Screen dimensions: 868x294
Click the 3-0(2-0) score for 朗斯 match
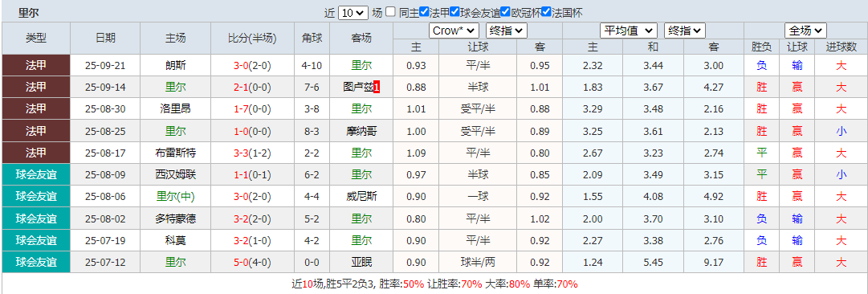point(252,65)
